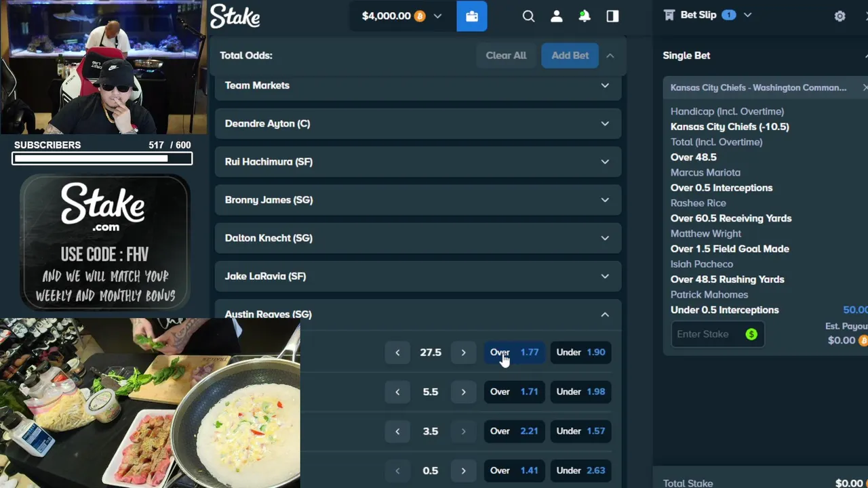Select Over 2.21 on the 3.5 line
Image resolution: width=868 pixels, height=488 pixels.
[x=514, y=431]
